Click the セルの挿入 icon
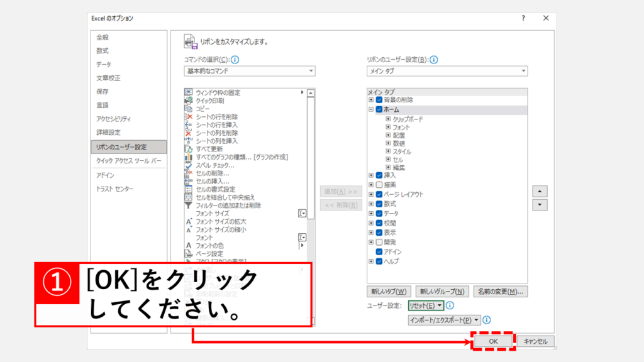Viewport: 644px width, 362px height. click(189, 181)
